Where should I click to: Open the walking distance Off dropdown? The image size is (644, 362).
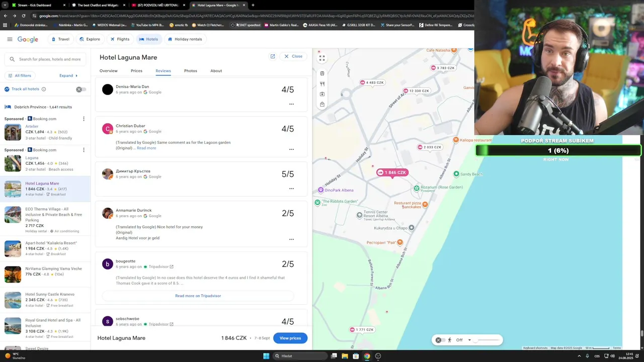point(463,340)
